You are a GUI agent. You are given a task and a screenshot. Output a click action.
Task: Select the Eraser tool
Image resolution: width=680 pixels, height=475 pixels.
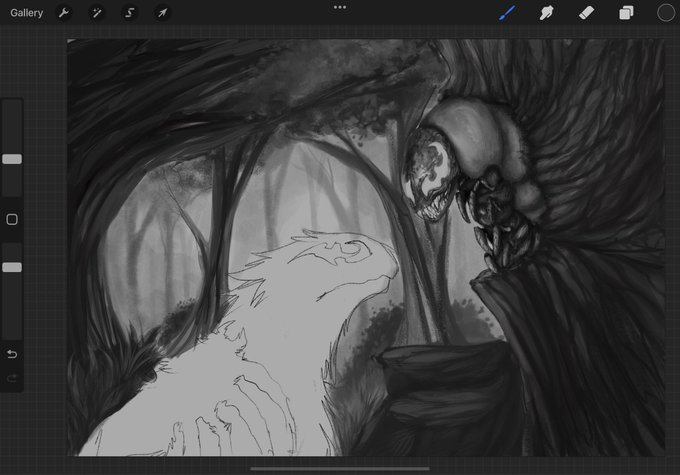tap(586, 13)
